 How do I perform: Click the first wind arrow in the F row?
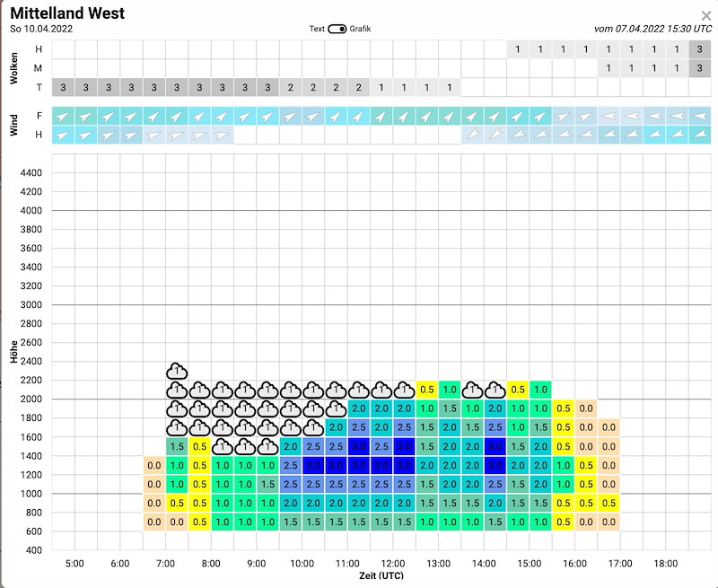pyautogui.click(x=63, y=116)
